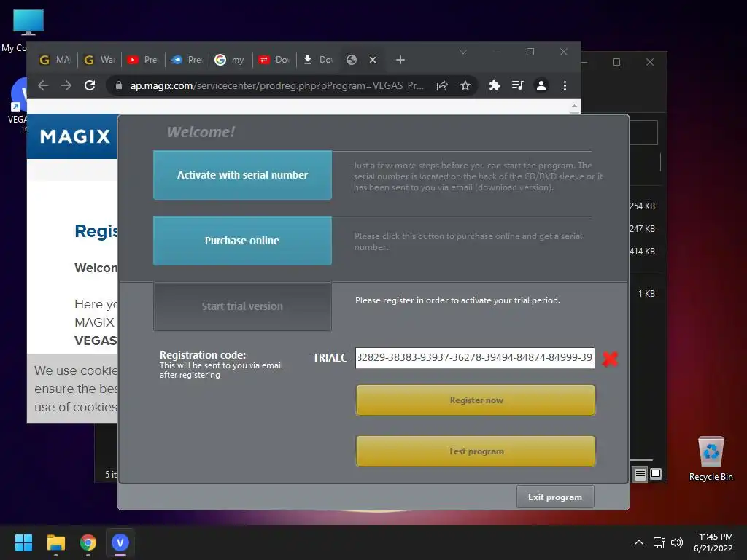Switch to red icon tab 'Dov'
This screenshot has width=747, height=560.
(274, 60)
